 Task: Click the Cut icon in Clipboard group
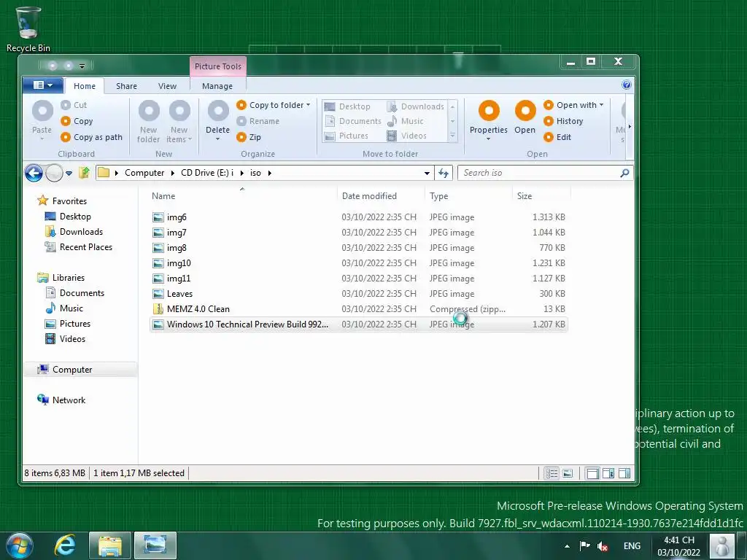[66, 105]
